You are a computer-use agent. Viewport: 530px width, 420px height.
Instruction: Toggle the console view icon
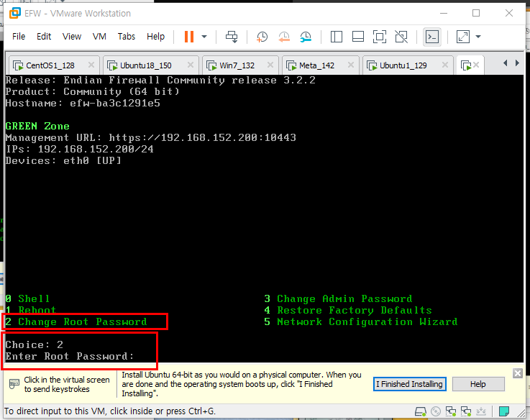432,37
